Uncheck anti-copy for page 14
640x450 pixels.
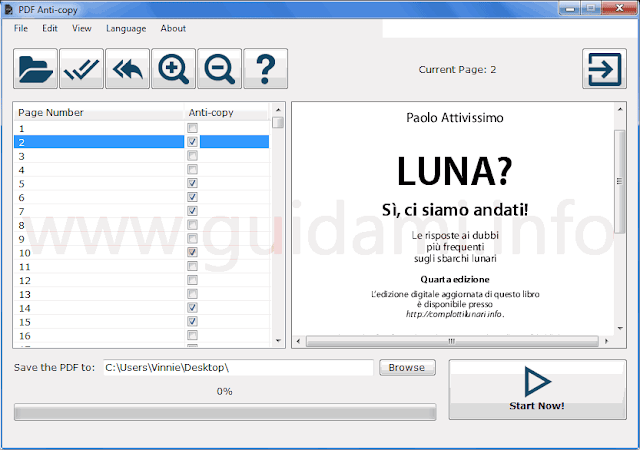[192, 308]
